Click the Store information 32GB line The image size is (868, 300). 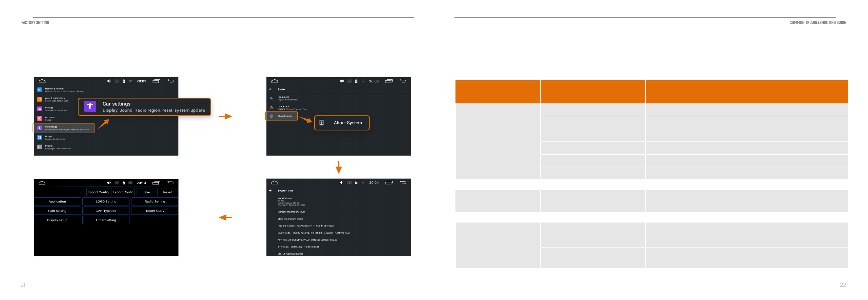pyautogui.click(x=290, y=219)
